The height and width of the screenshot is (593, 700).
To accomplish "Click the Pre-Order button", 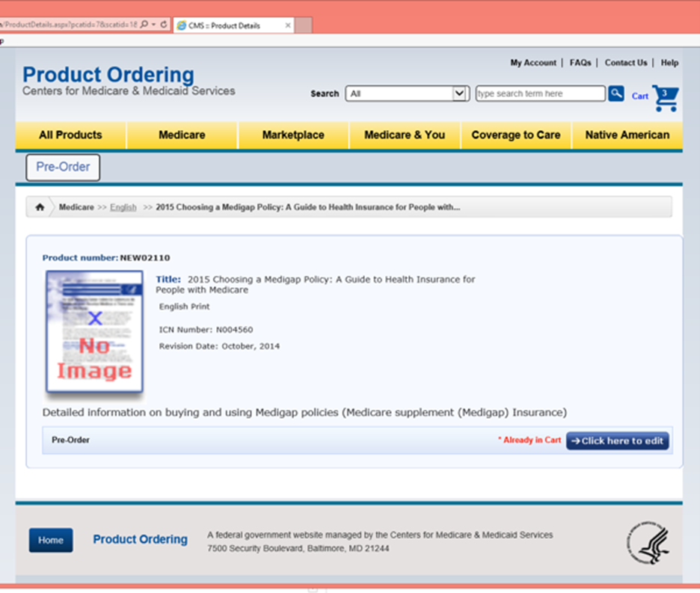I will click(x=63, y=168).
